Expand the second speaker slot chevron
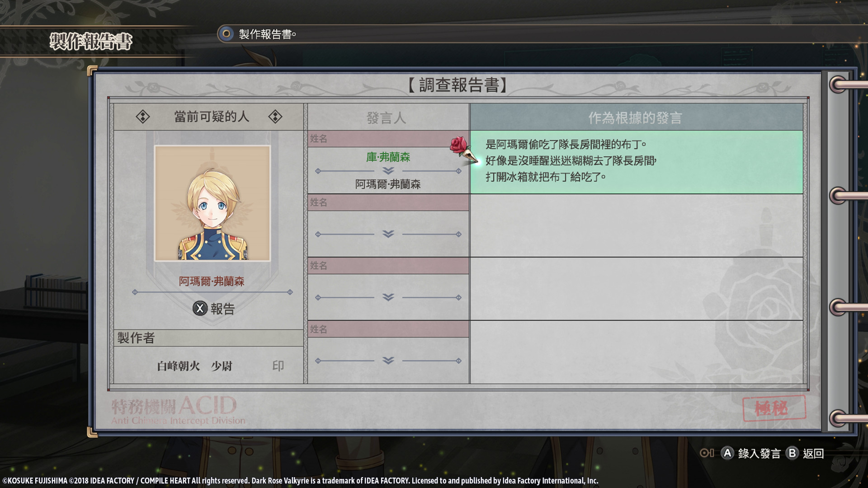 (388, 234)
